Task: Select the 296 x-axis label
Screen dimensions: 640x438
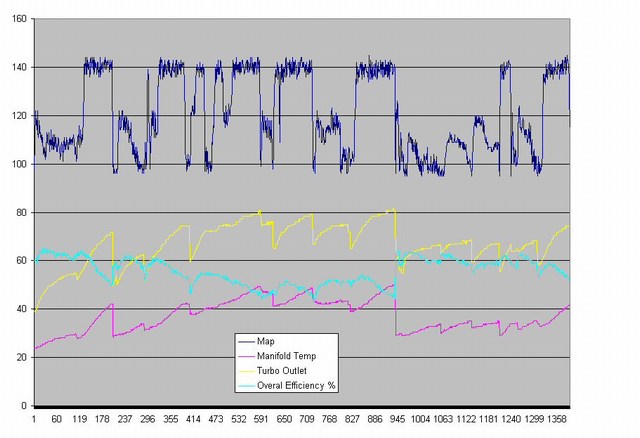Action: pyautogui.click(x=148, y=420)
